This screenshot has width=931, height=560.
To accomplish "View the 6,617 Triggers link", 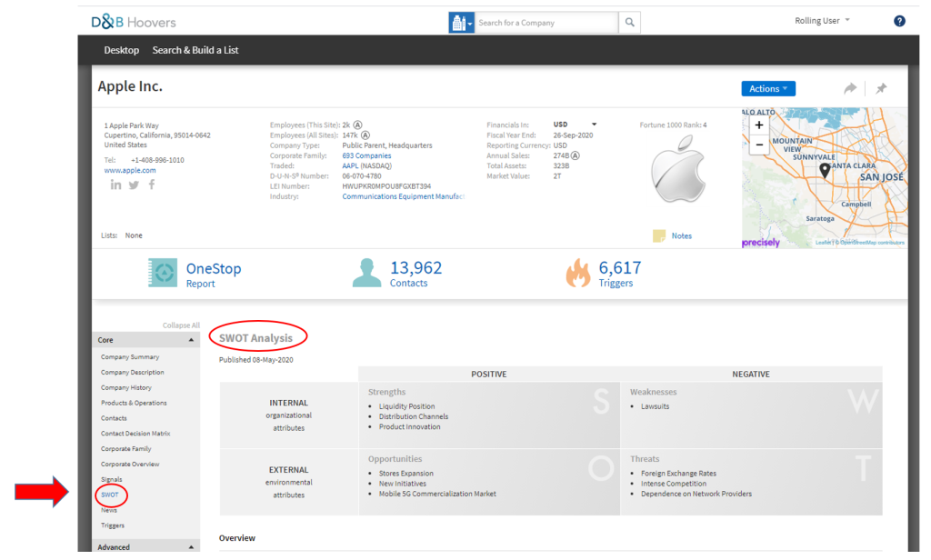I will [619, 274].
